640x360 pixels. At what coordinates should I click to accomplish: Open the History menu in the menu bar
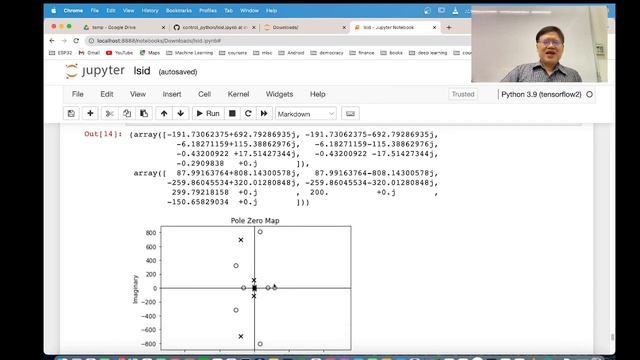click(150, 11)
